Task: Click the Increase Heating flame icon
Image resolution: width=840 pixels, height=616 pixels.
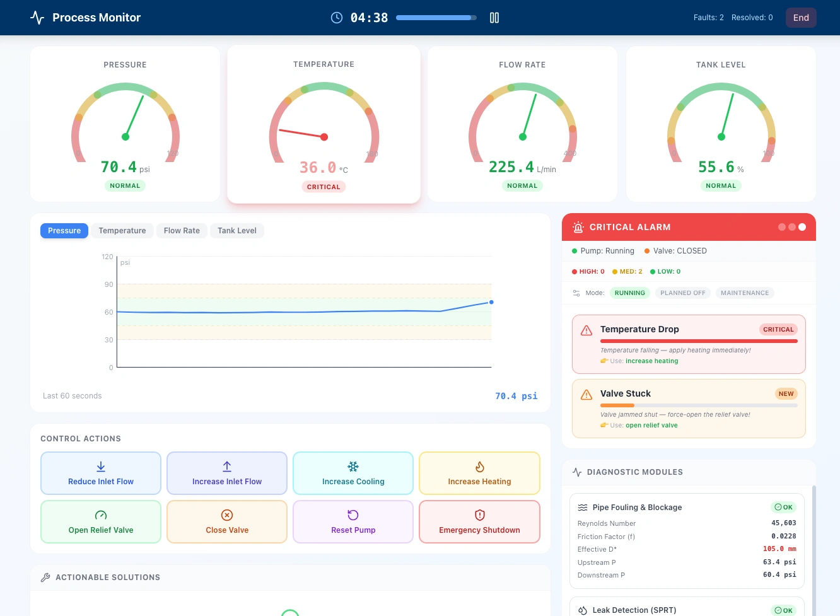Action: 480,467
